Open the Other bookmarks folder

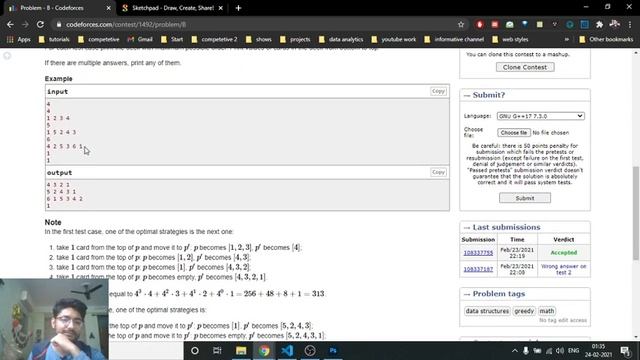pyautogui.click(x=606, y=39)
